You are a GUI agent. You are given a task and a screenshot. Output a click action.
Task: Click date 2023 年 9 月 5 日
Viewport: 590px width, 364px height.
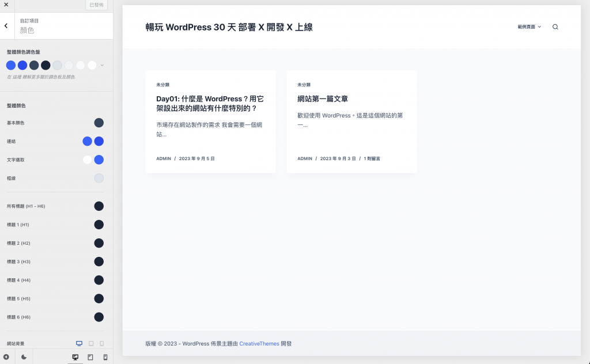click(197, 159)
